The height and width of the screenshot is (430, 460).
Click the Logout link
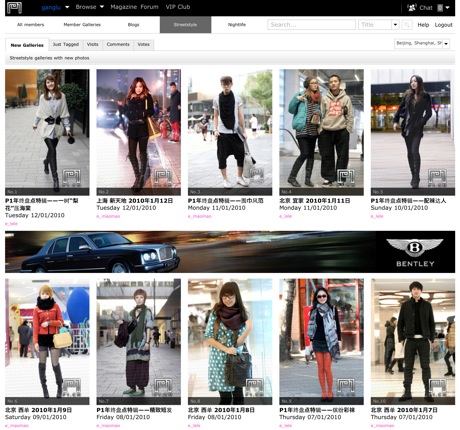pos(443,25)
